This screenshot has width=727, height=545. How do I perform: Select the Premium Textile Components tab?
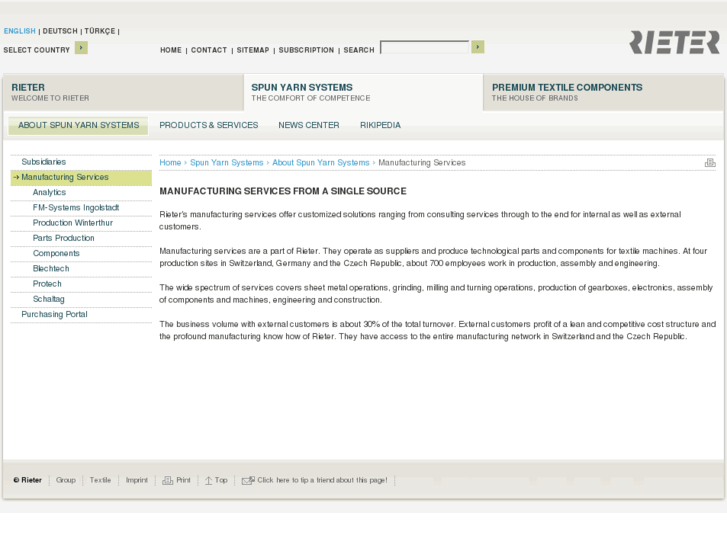[x=603, y=93]
